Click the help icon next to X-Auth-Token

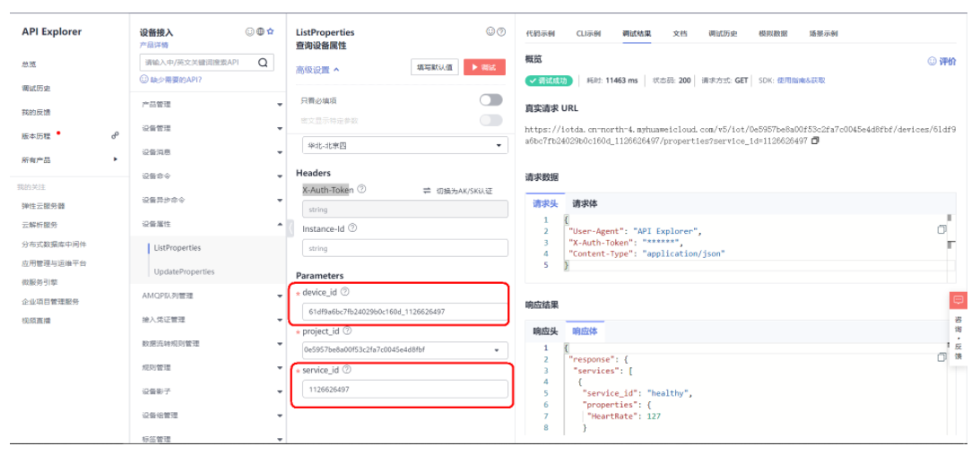pos(361,189)
